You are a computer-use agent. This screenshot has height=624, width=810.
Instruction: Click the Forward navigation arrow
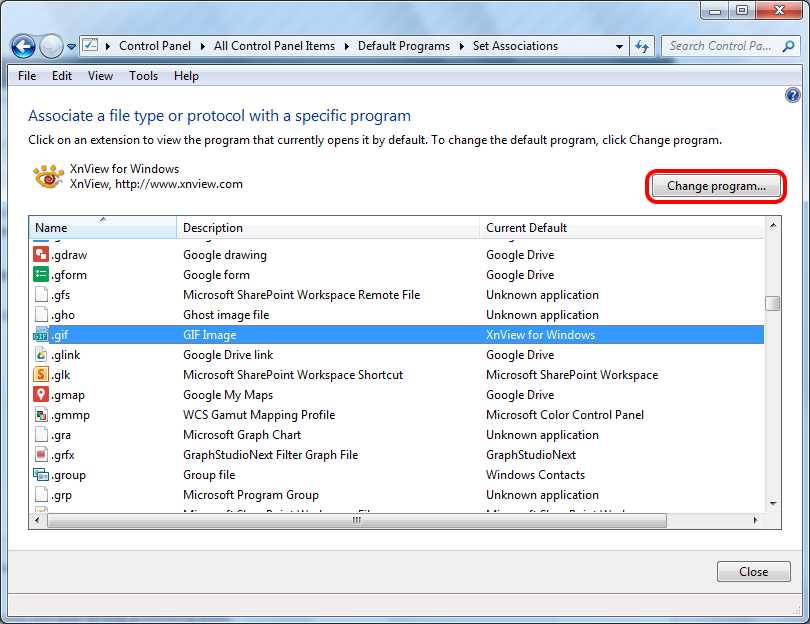click(x=51, y=46)
